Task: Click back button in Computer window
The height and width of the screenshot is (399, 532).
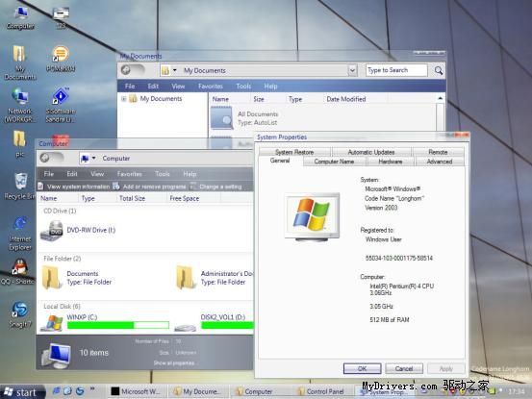Action: tap(45, 158)
